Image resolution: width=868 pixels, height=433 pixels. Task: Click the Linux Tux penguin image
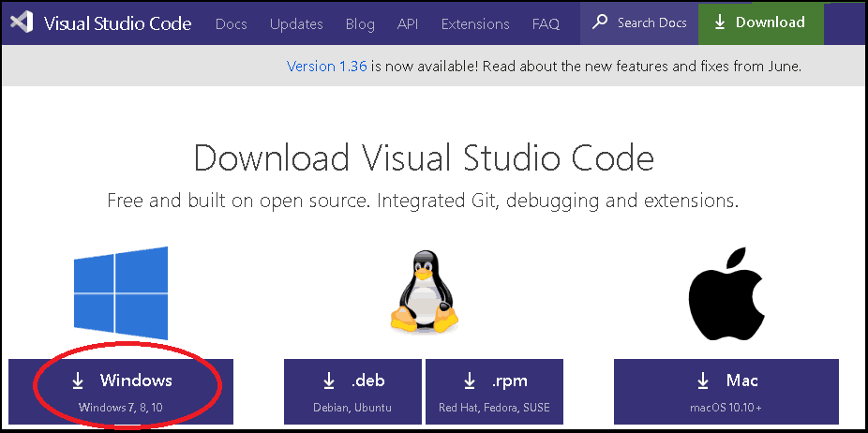tap(425, 291)
